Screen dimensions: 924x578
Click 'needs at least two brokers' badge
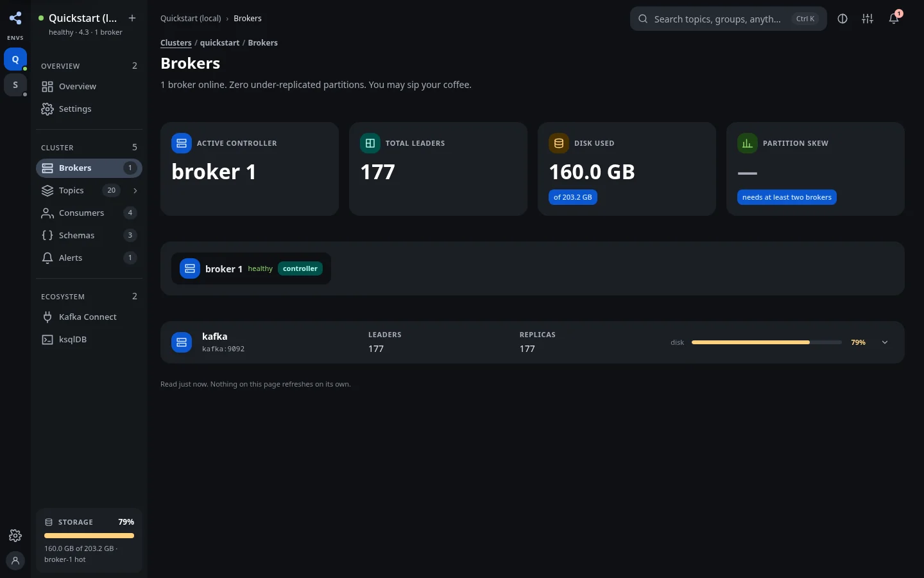(x=787, y=197)
